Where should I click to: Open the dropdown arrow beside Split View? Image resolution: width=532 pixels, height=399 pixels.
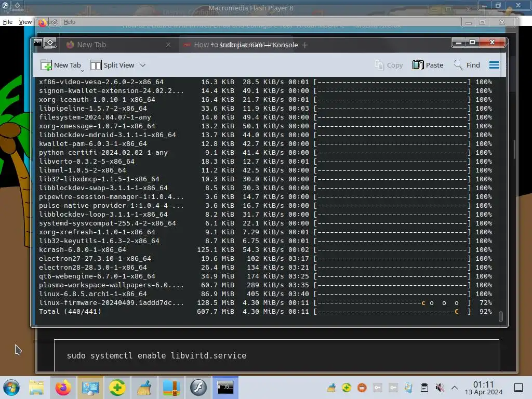143,65
